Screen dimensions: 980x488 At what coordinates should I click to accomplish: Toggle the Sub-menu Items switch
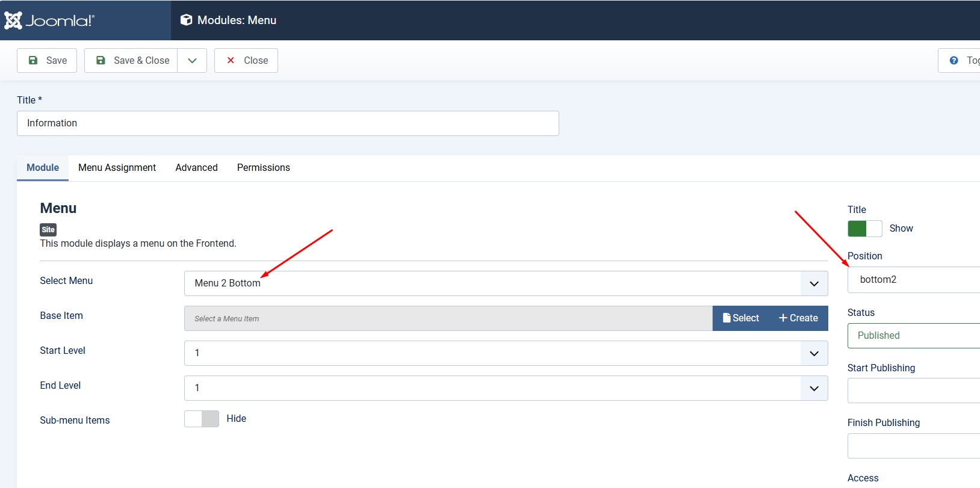point(202,419)
